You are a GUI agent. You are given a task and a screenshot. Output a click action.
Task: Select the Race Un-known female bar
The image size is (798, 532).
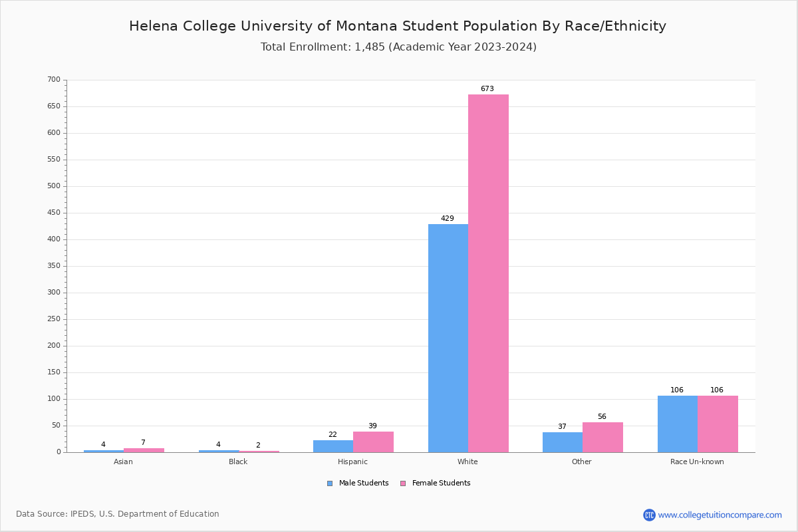718,424
